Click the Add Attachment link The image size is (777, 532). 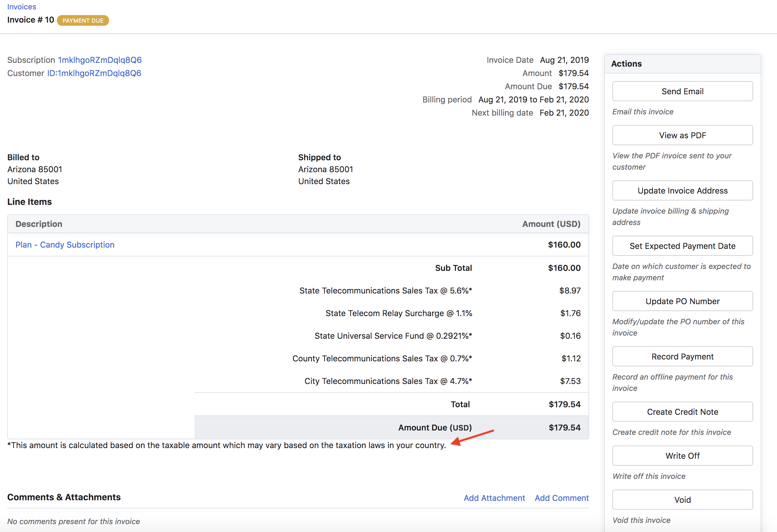pos(494,498)
